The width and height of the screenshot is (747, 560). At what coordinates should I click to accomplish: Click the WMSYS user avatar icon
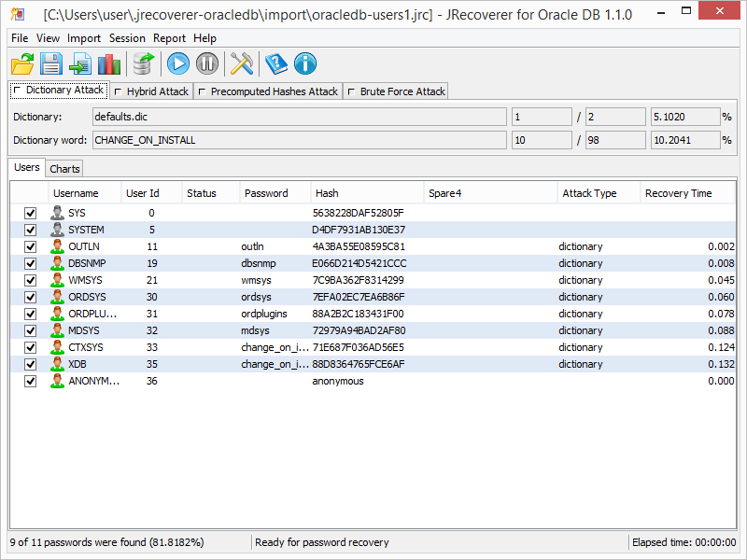[57, 280]
